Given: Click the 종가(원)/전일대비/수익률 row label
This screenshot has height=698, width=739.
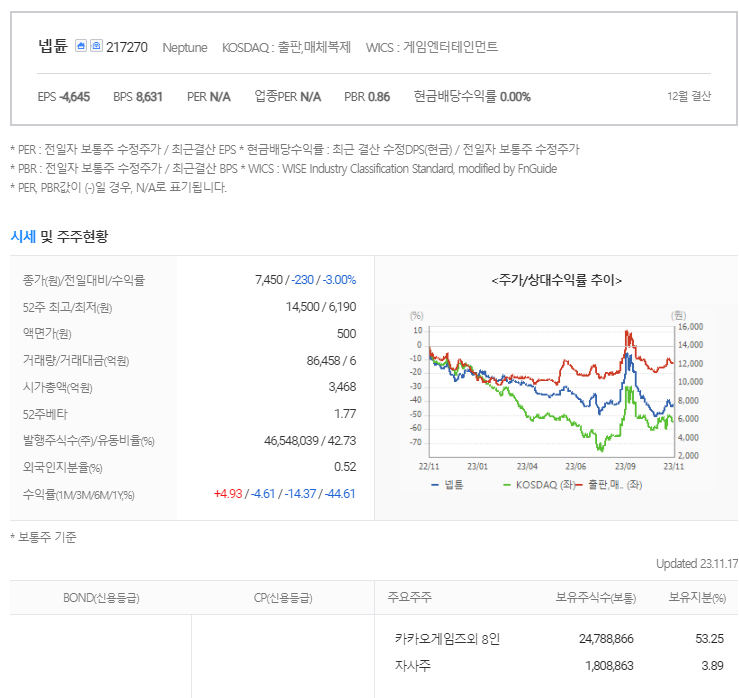Looking at the screenshot, I should [x=83, y=280].
